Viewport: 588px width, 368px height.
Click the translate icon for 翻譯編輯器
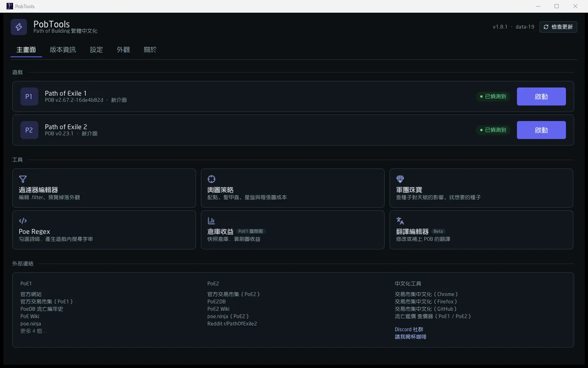[400, 221]
